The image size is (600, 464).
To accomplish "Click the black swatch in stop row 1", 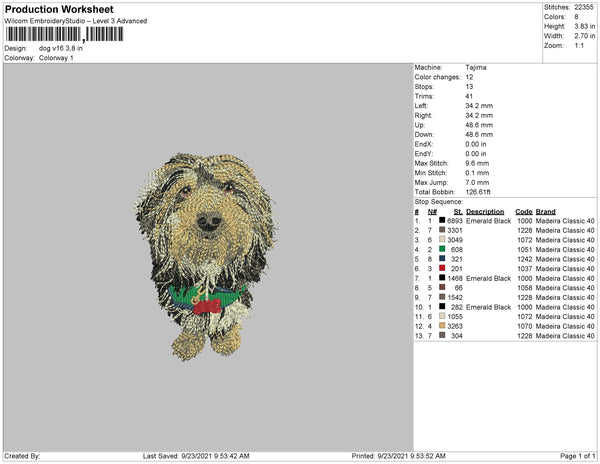I will (442, 220).
